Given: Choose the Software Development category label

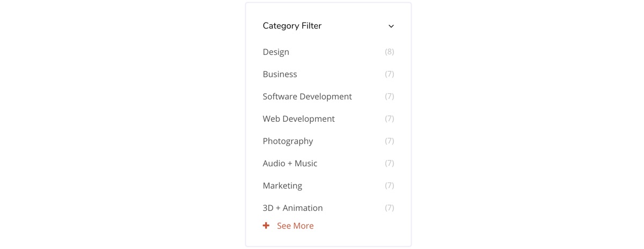Looking at the screenshot, I should click(307, 97).
